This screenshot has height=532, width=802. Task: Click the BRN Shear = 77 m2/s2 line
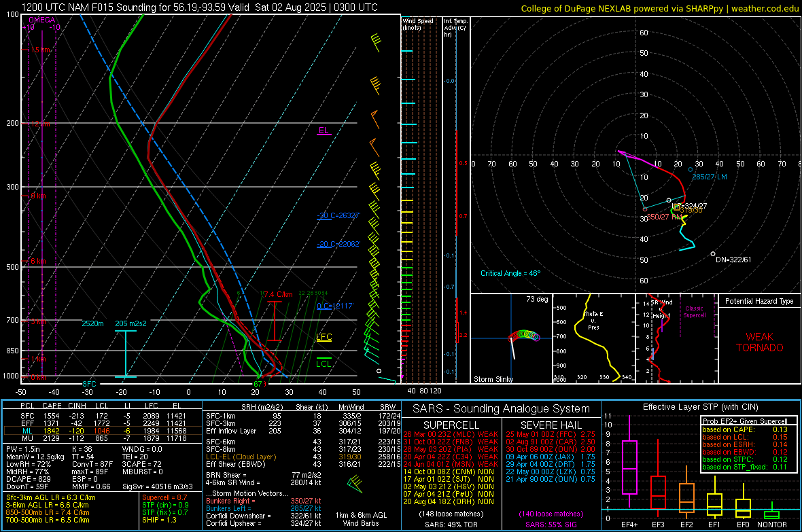pyautogui.click(x=264, y=475)
